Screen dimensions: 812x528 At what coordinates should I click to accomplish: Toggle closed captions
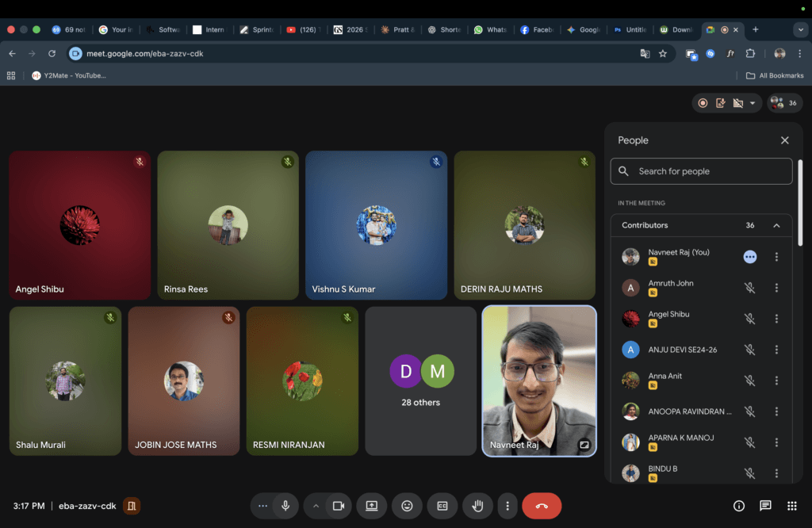pos(442,506)
